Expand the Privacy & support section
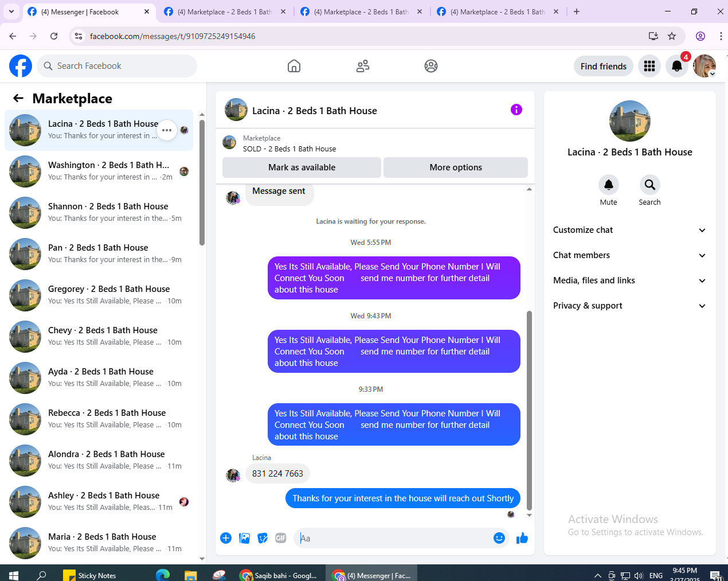728x581 pixels. click(x=629, y=306)
